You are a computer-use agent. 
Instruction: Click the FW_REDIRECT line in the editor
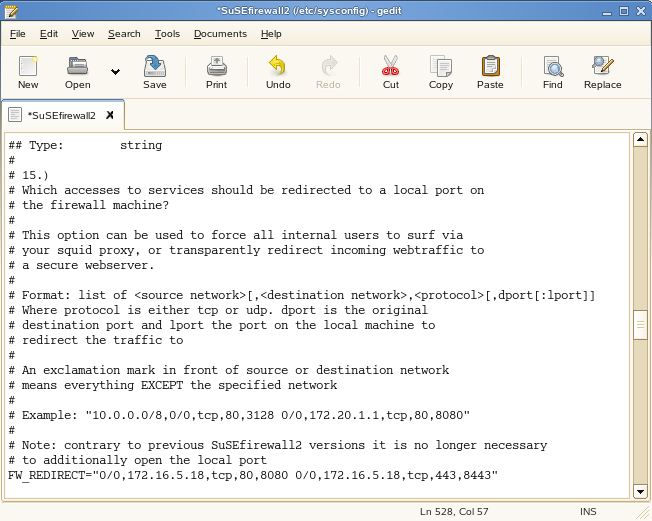253,475
